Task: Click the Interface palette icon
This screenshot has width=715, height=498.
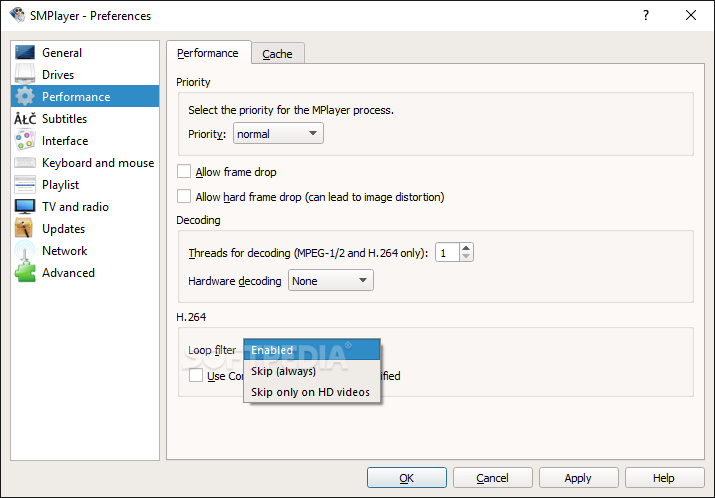Action: click(25, 140)
